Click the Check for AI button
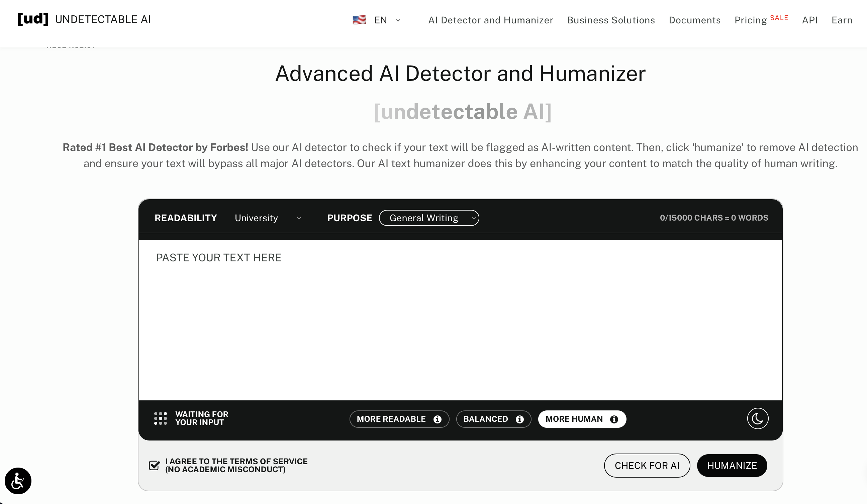This screenshot has height=504, width=867. coord(647,466)
